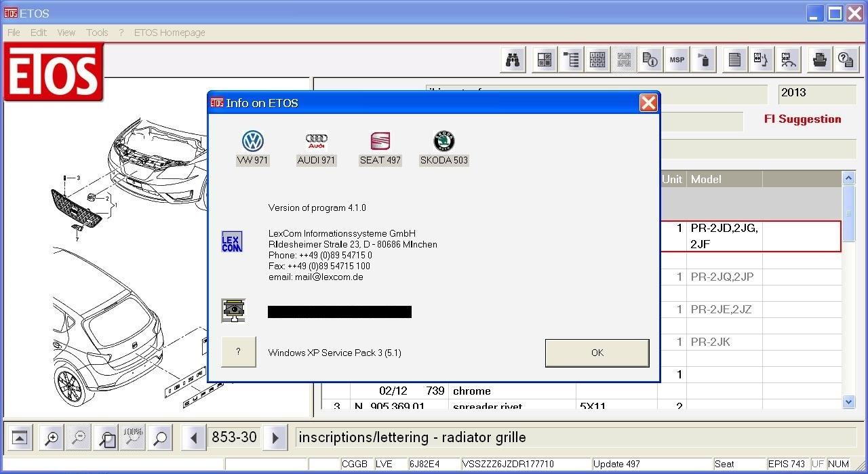Open the Edit menu
This screenshot has height=474, width=868.
pyautogui.click(x=39, y=33)
